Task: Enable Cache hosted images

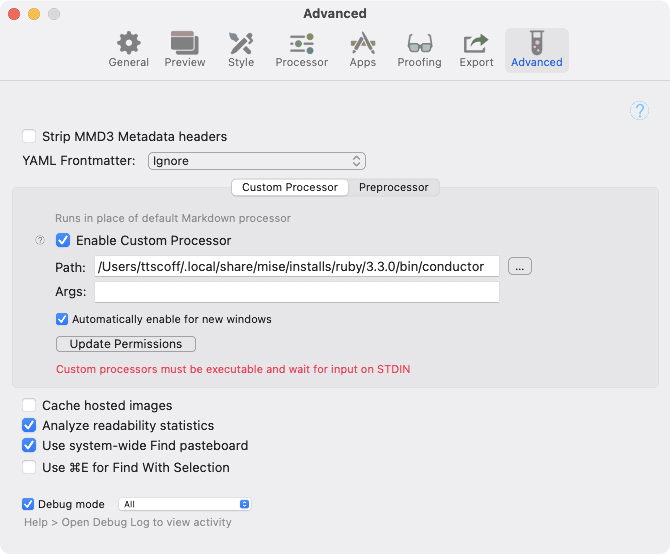Action: (29, 405)
